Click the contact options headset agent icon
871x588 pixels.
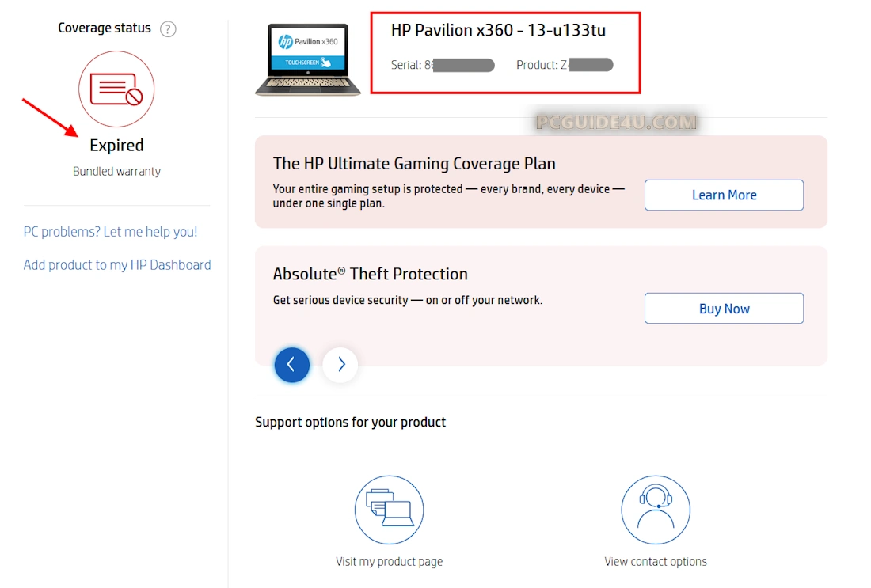(655, 510)
